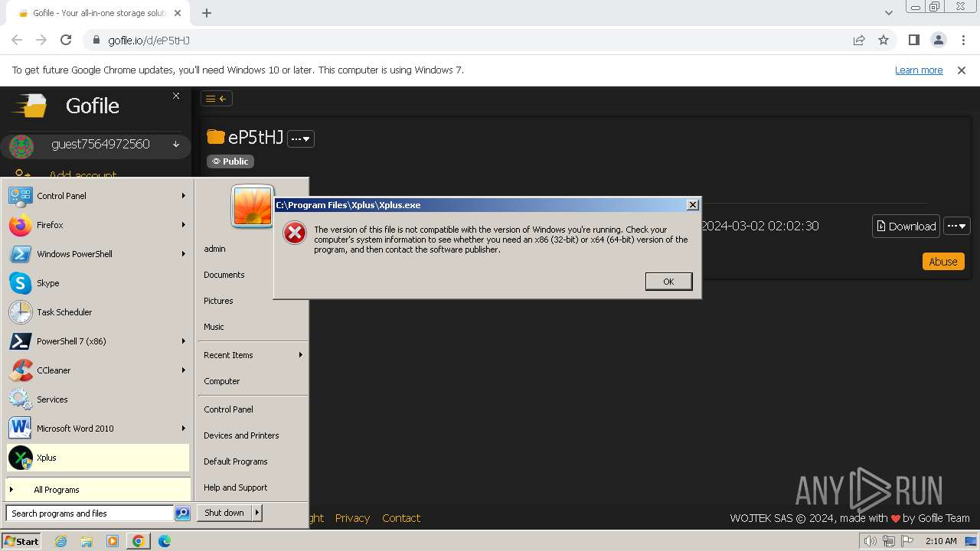
Task: Bookmark this page with star icon
Action: click(884, 40)
